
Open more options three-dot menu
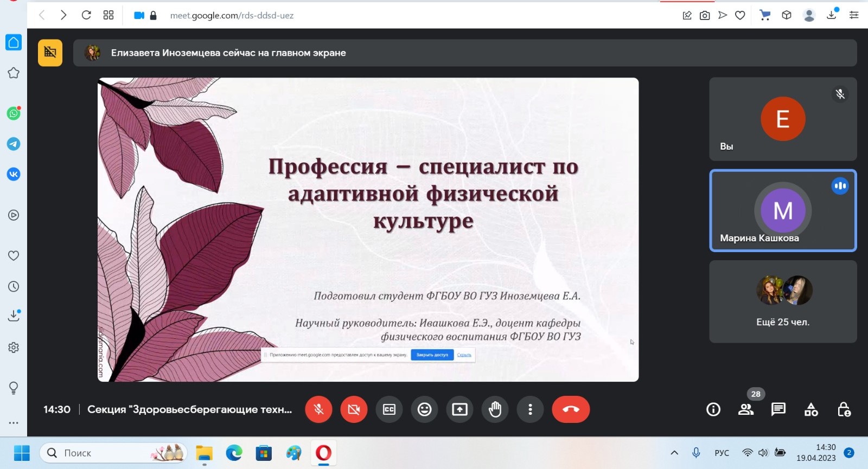[530, 409]
